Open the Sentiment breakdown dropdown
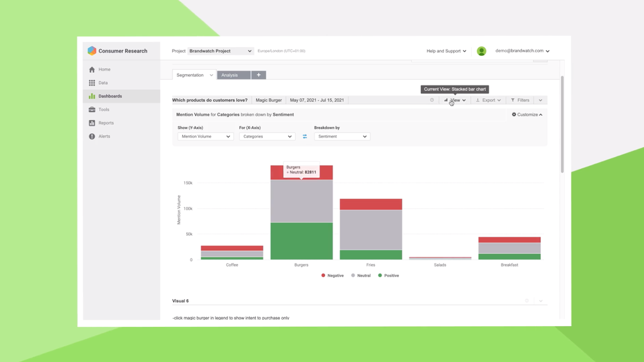644x362 pixels. pos(341,136)
